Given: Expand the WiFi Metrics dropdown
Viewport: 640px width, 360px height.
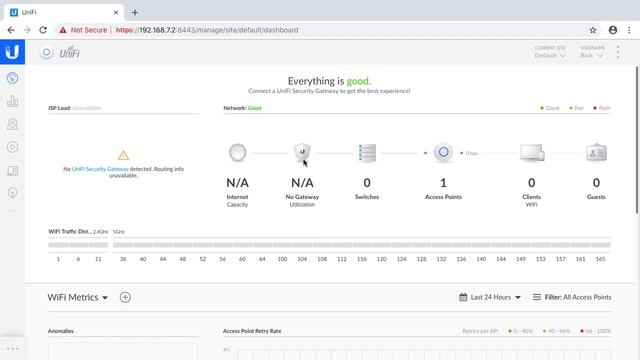Looking at the screenshot, I should coord(78,297).
